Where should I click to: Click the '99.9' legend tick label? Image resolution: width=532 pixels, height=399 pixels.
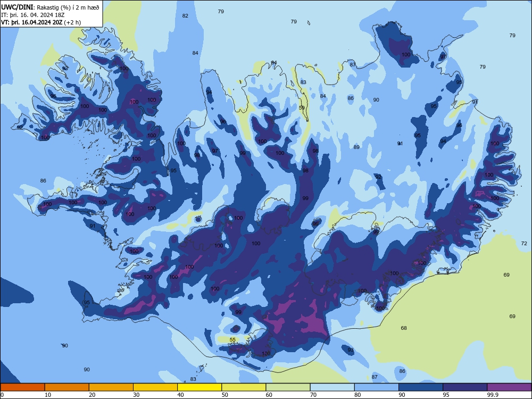pyautogui.click(x=492, y=395)
